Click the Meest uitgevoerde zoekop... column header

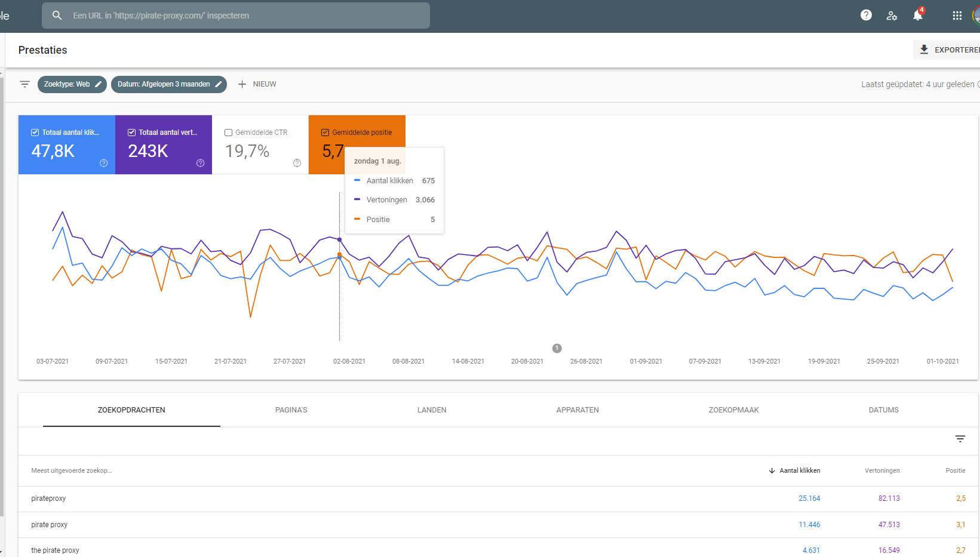click(72, 470)
